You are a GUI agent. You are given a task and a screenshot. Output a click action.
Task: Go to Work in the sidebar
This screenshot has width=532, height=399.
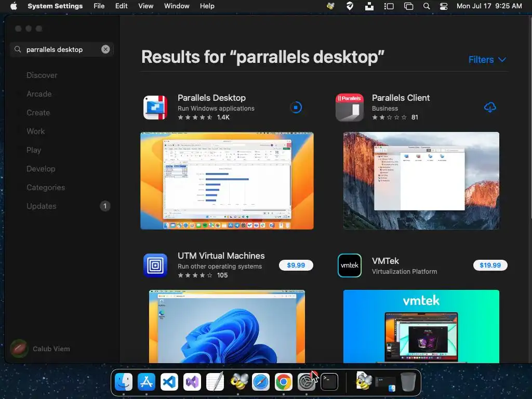tap(36, 131)
